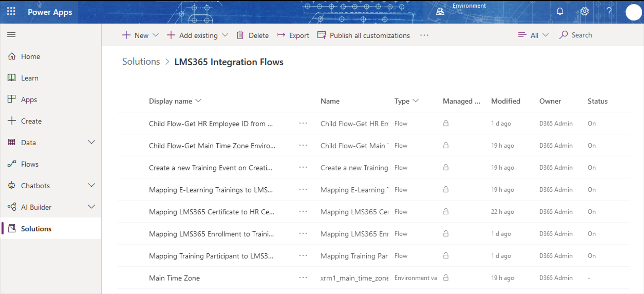Click 'Environment va' type cell
This screenshot has width=644, height=294.
coord(416,278)
